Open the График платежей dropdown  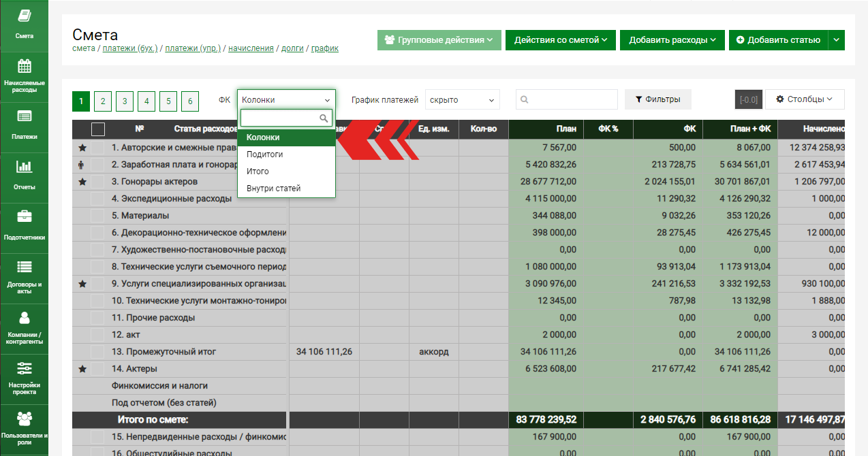coord(462,100)
